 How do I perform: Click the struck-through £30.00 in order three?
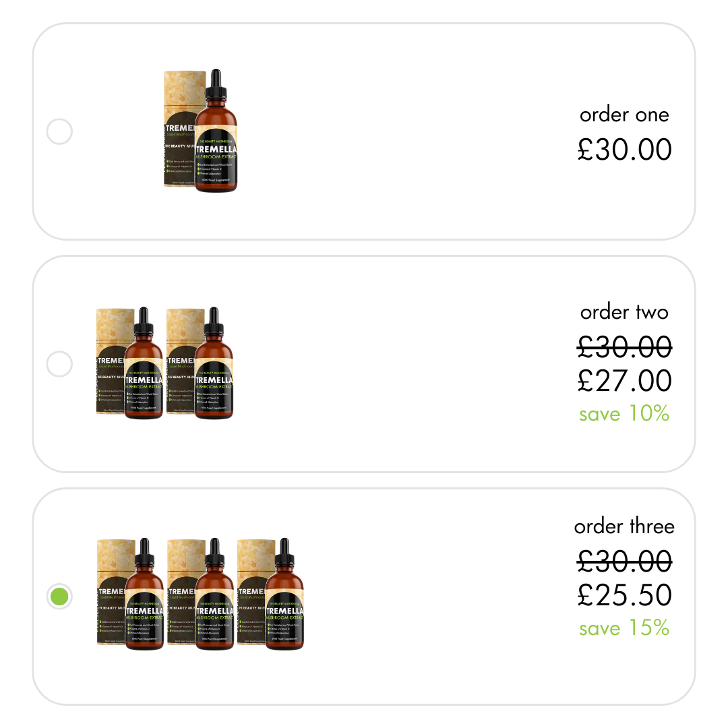(x=624, y=561)
